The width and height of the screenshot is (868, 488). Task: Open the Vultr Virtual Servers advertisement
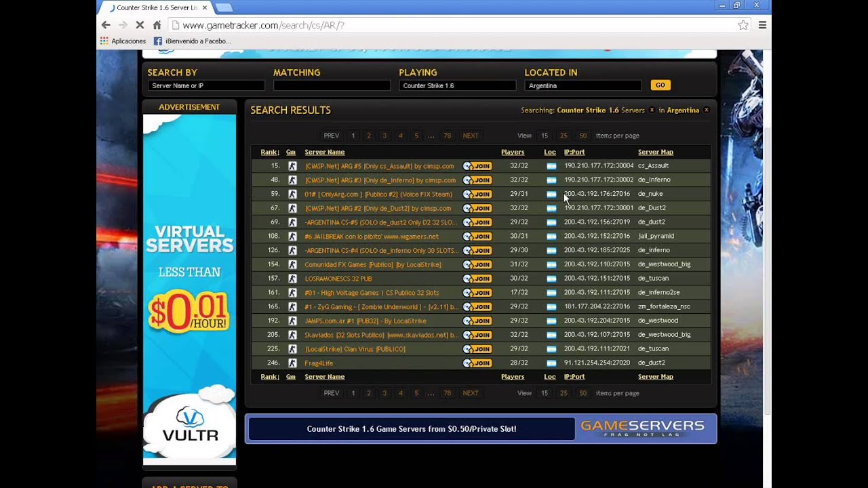click(x=189, y=289)
